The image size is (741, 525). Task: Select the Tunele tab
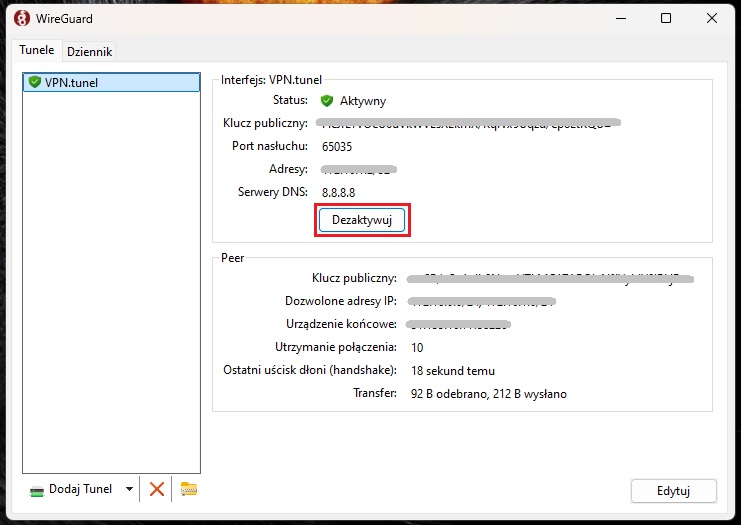click(x=36, y=50)
